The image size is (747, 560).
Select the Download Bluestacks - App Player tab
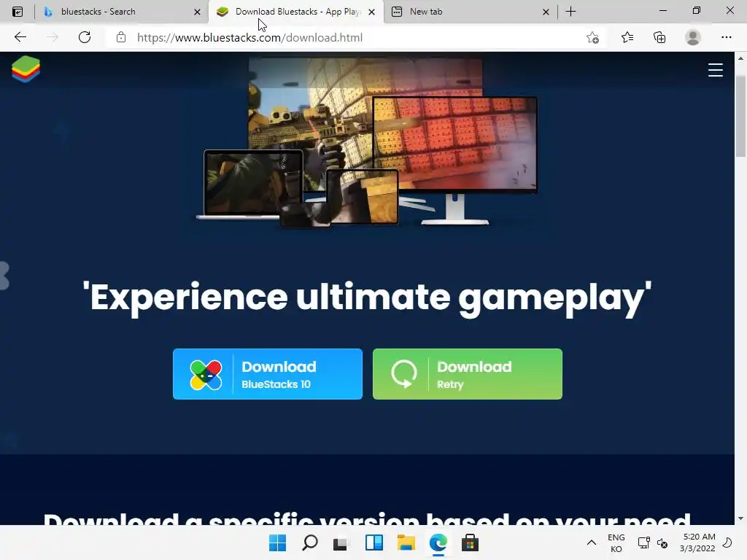[295, 12]
